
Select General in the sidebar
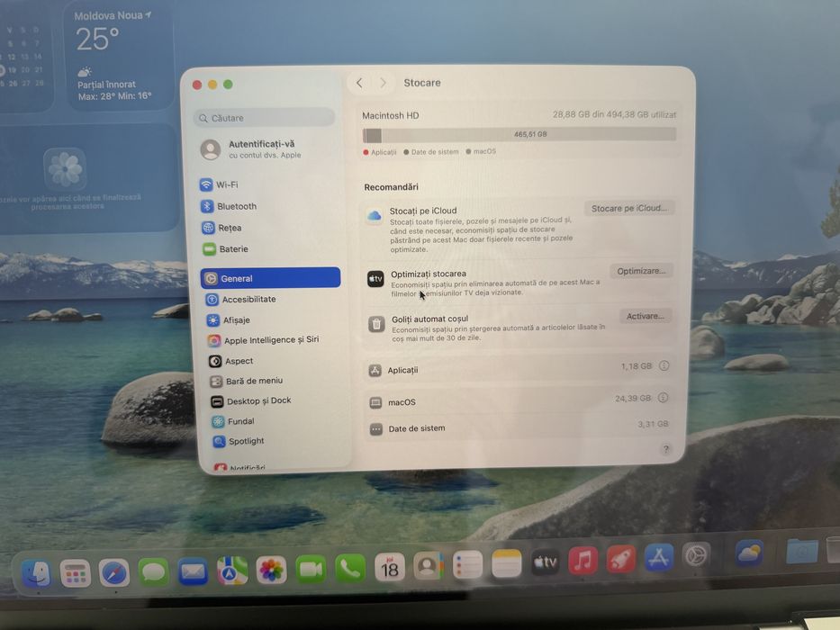pyautogui.click(x=270, y=278)
